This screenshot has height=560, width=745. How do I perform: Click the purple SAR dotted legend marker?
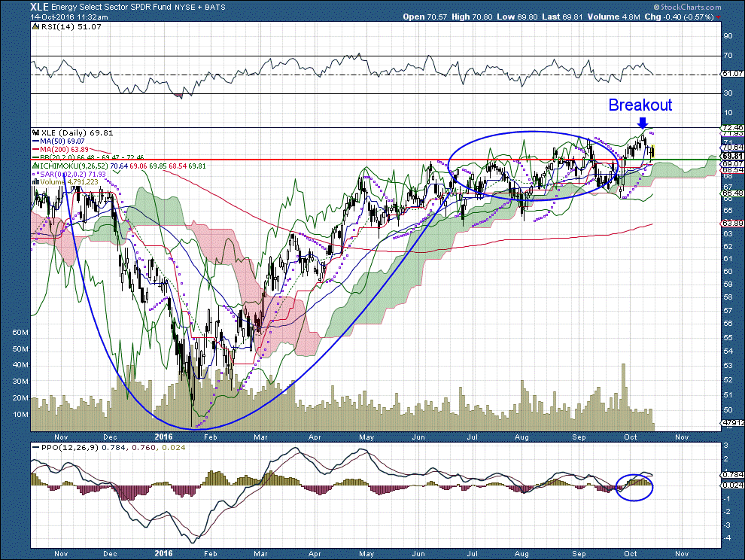point(35,174)
